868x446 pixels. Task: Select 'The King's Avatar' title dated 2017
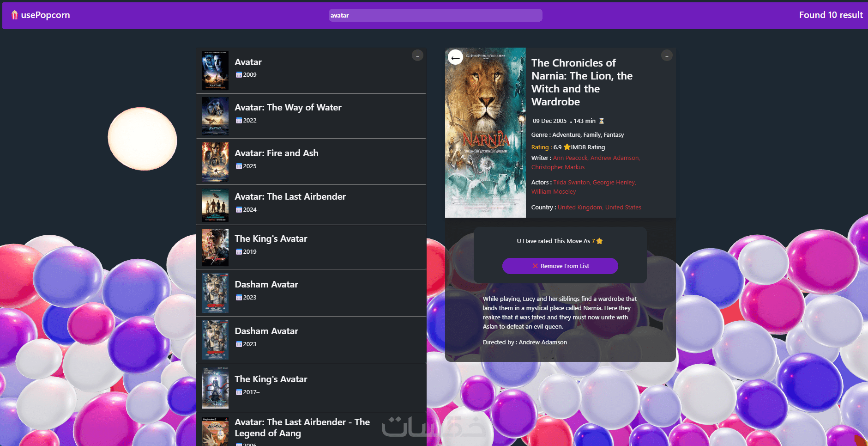pyautogui.click(x=271, y=379)
